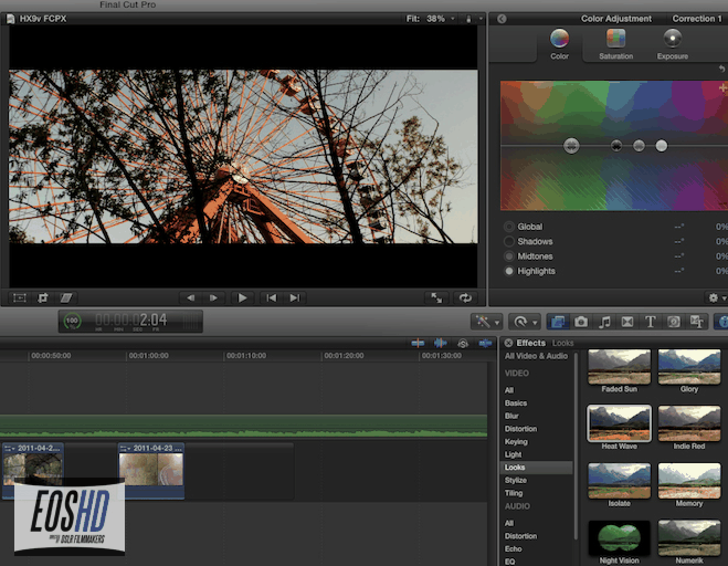
Task: Open the Music and Sound browser
Action: click(605, 322)
